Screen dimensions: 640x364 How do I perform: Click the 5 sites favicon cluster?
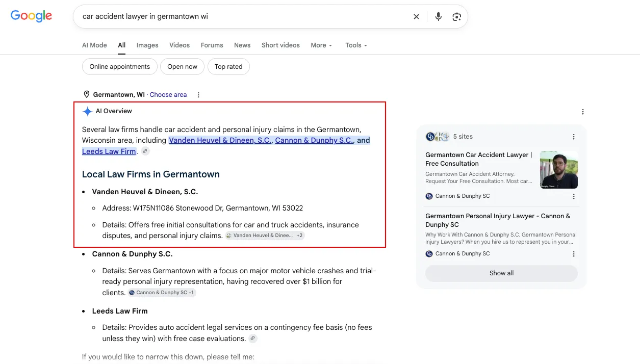pos(438,136)
